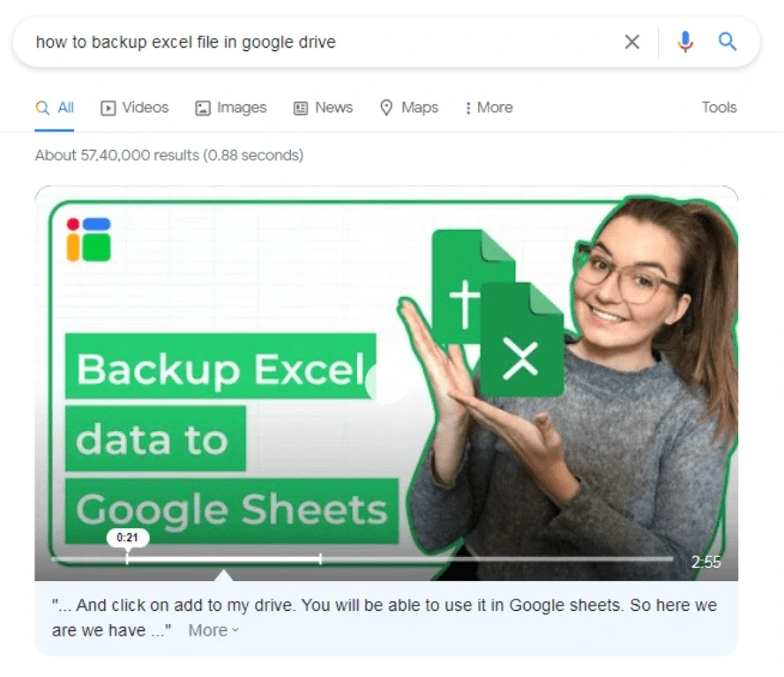Open the News results tab
Screen dimensions: 784x677
point(323,108)
